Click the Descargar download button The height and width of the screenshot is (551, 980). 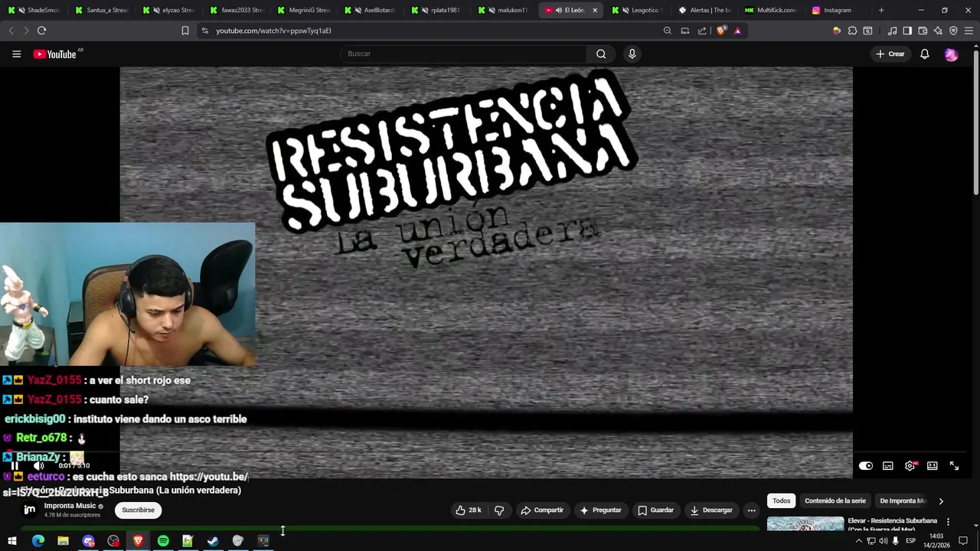pyautogui.click(x=711, y=510)
